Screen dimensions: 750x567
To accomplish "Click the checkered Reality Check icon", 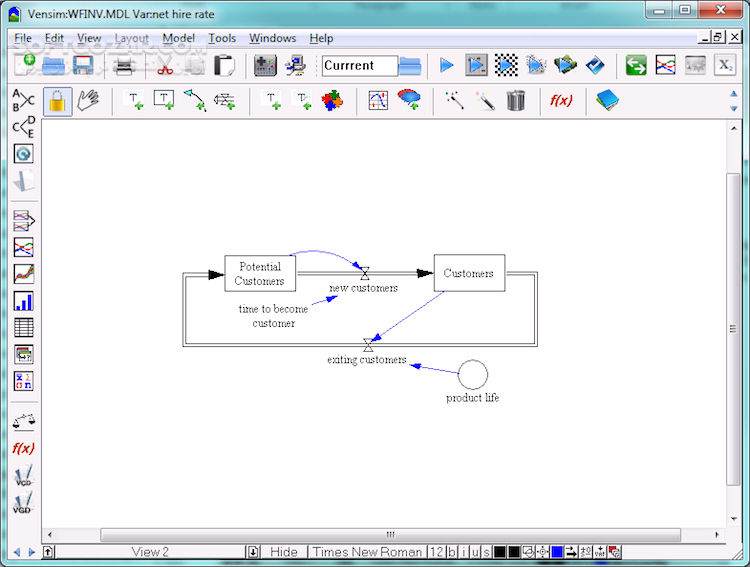I will tap(506, 65).
